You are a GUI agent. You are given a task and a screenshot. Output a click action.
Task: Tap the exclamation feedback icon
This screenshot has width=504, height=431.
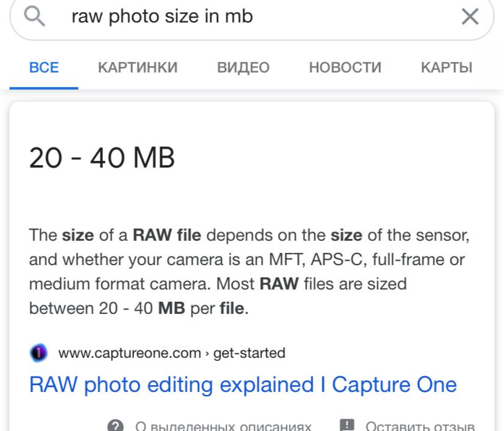click(347, 426)
